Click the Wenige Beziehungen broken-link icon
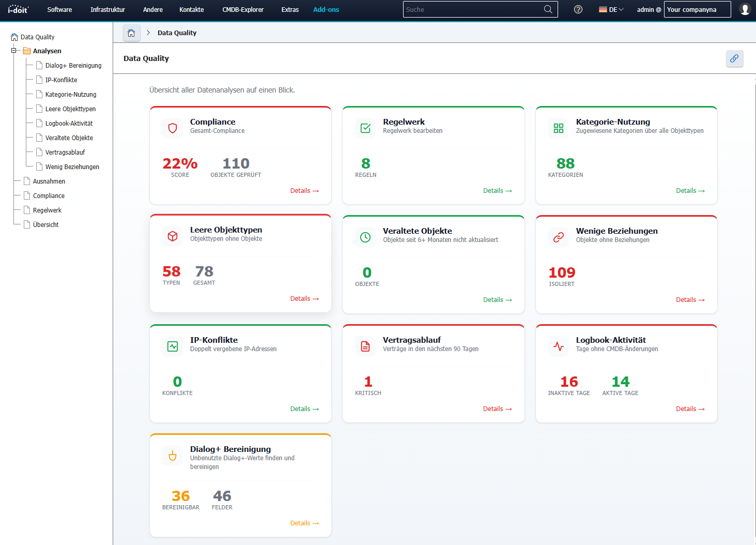Screen dimensions: 756x545 pyautogui.click(x=559, y=237)
